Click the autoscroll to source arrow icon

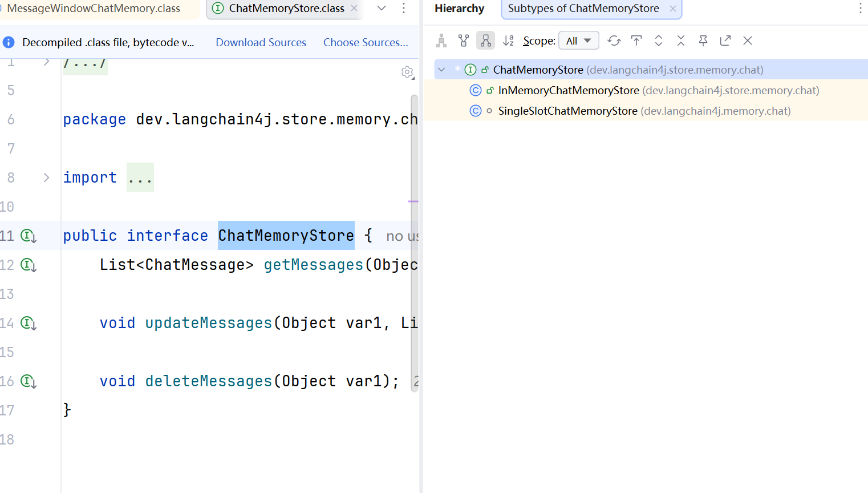pyautogui.click(x=636, y=41)
